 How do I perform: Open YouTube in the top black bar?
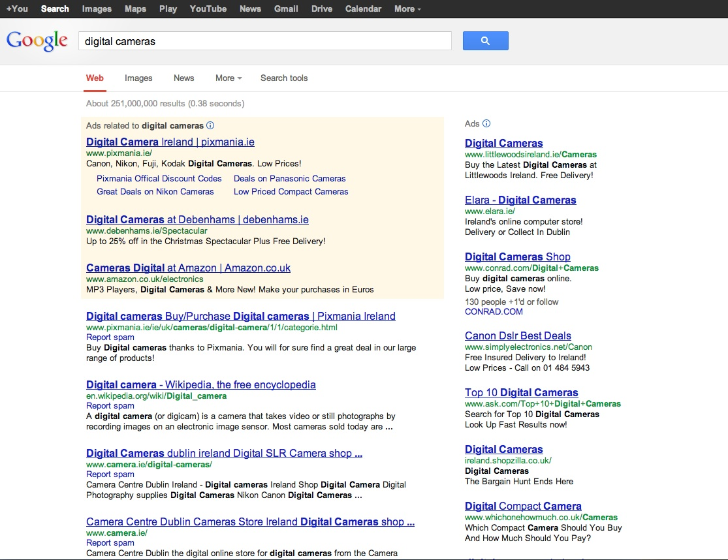tap(208, 8)
